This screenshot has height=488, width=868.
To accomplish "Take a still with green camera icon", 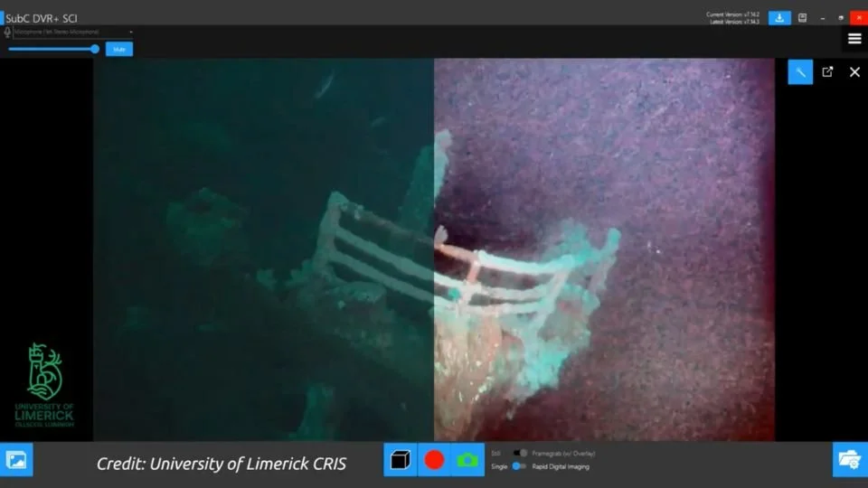I will click(467, 460).
